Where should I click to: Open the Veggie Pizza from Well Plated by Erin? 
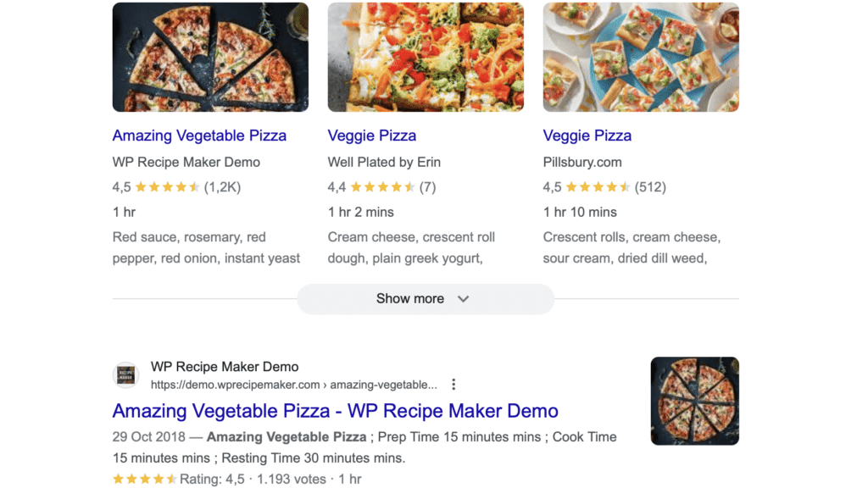click(x=371, y=136)
